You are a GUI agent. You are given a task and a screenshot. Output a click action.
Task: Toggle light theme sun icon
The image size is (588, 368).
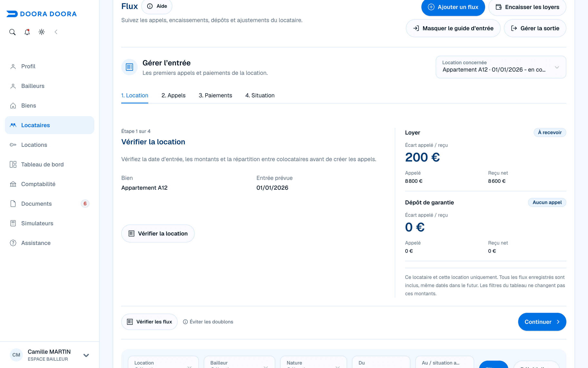[x=42, y=32]
